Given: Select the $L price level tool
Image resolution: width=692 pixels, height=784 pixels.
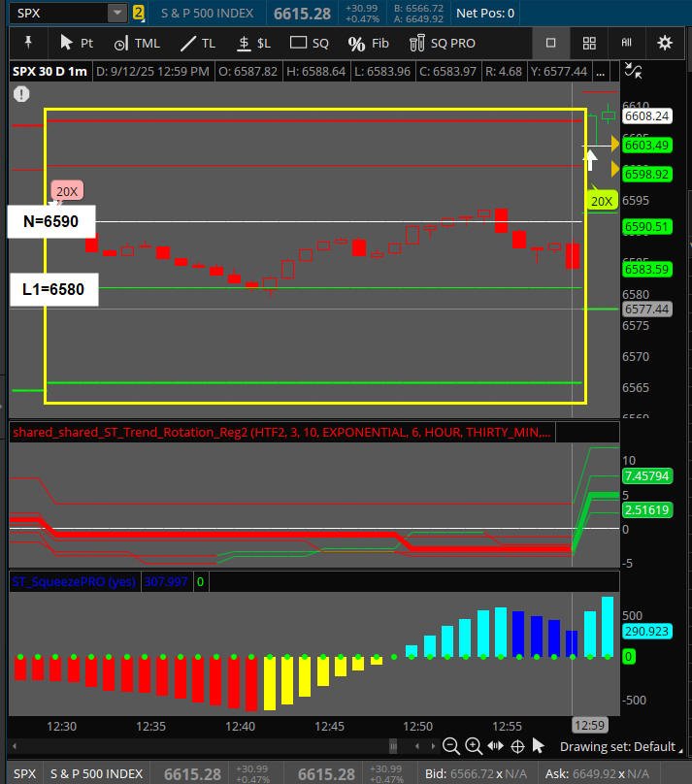Looking at the screenshot, I should tap(254, 43).
